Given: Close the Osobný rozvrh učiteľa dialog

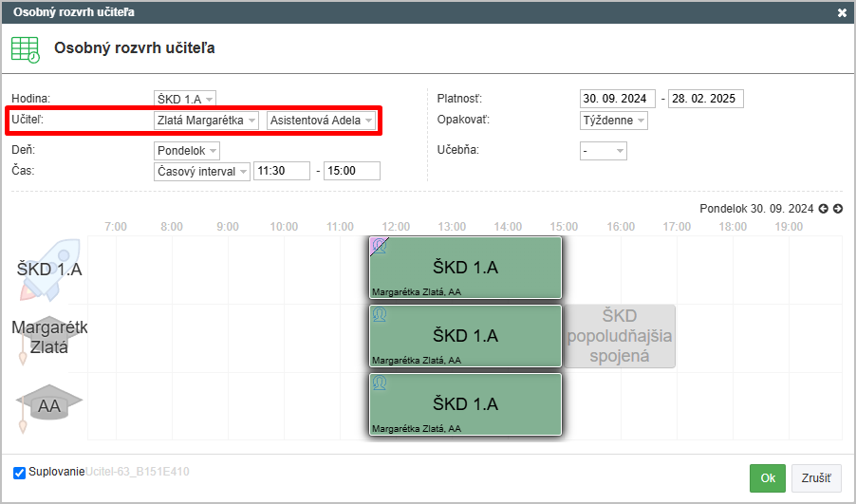Looking at the screenshot, I should 842,12.
